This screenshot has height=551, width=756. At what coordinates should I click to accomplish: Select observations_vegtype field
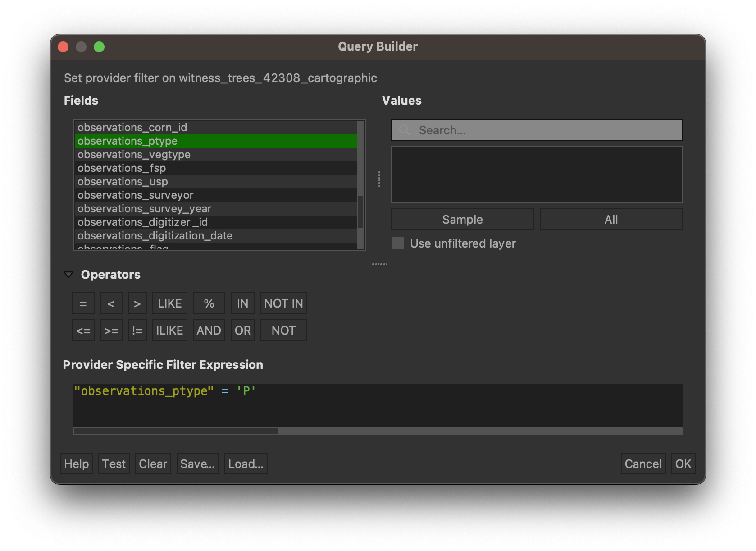pos(215,155)
